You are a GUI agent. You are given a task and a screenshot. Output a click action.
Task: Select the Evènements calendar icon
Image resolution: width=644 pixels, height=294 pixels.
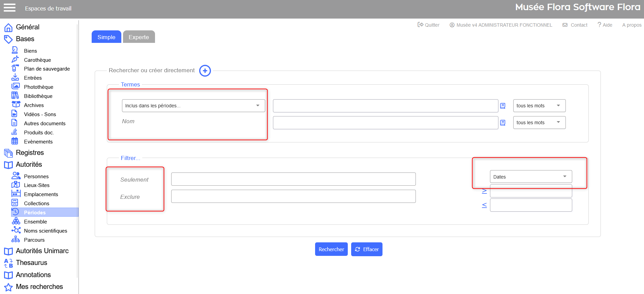[x=15, y=141]
